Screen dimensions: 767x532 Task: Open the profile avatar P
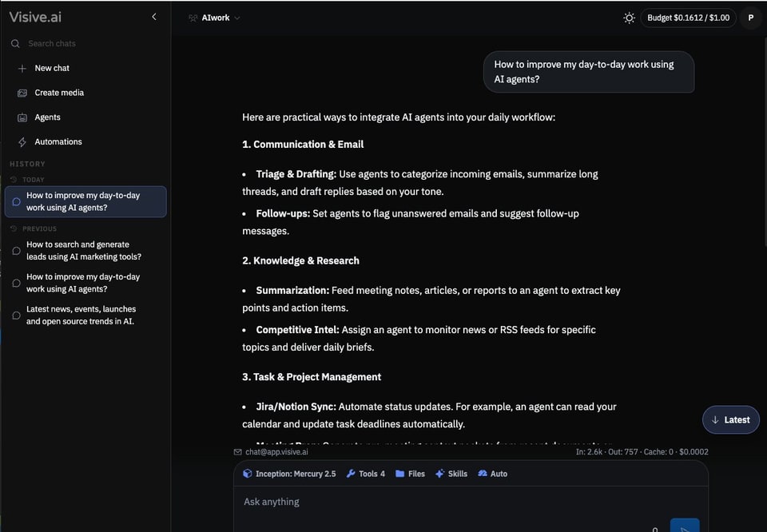point(751,18)
